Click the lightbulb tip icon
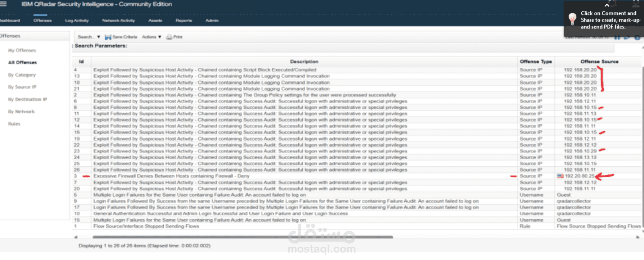Viewport: 644px width, 260px height. click(572, 19)
